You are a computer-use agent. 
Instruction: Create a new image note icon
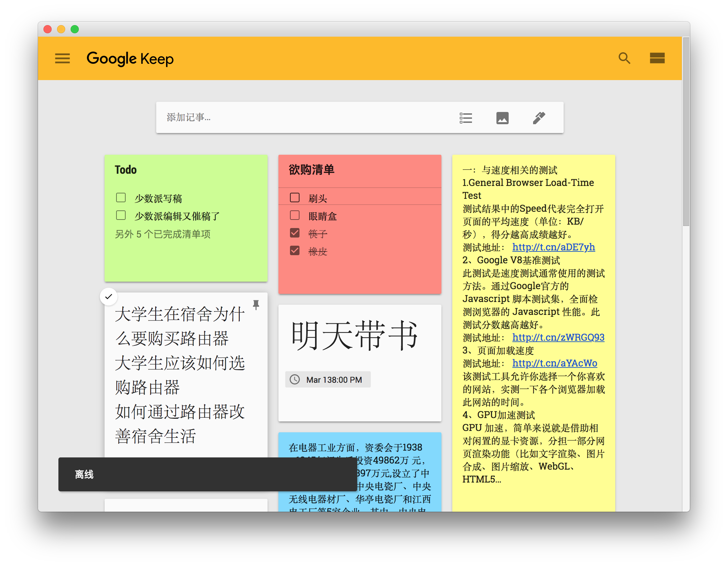pyautogui.click(x=502, y=118)
